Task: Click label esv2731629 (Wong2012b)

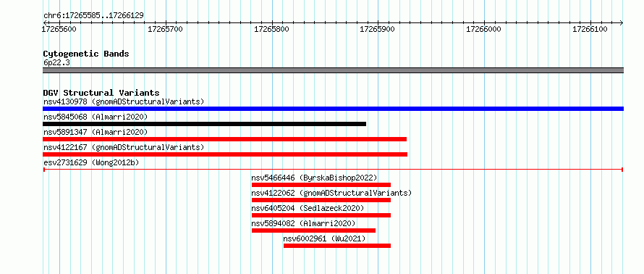Action: coord(91,162)
